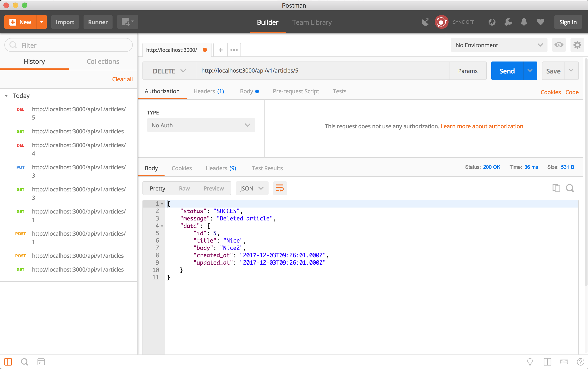
Task: Toggle environment quick look eye
Action: [x=559, y=45]
